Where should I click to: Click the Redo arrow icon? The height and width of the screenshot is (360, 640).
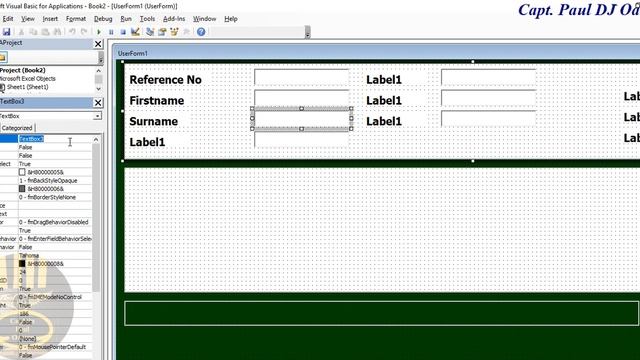click(84, 32)
